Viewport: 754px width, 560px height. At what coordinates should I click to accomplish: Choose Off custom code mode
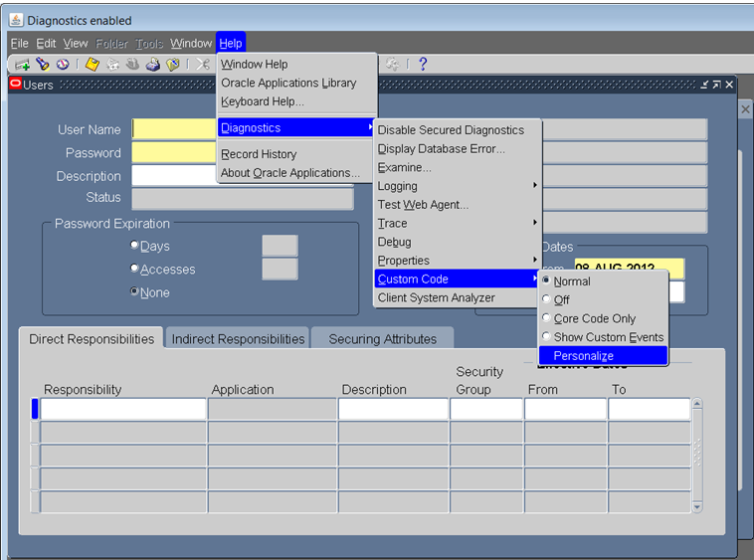pos(603,300)
